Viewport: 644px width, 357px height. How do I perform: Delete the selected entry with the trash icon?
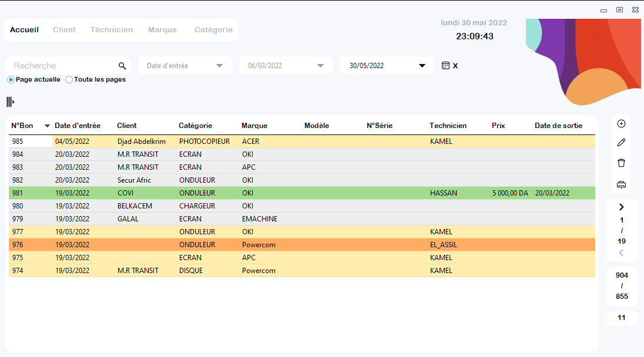[x=622, y=163]
